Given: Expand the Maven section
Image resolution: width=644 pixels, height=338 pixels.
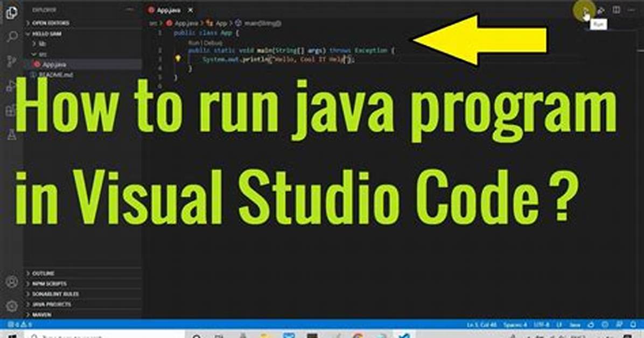Looking at the screenshot, I should click(82, 315).
